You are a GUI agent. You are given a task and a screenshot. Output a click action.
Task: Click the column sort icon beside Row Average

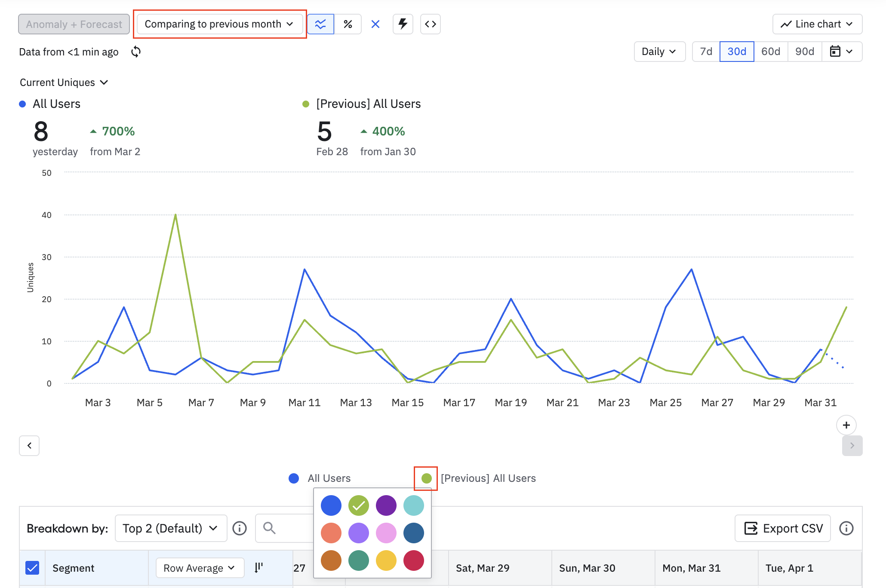(x=258, y=568)
